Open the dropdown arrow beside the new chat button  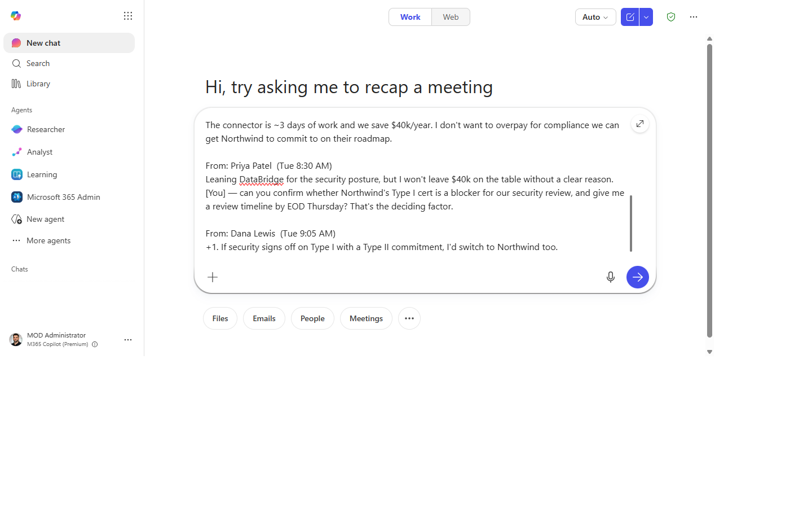click(646, 17)
